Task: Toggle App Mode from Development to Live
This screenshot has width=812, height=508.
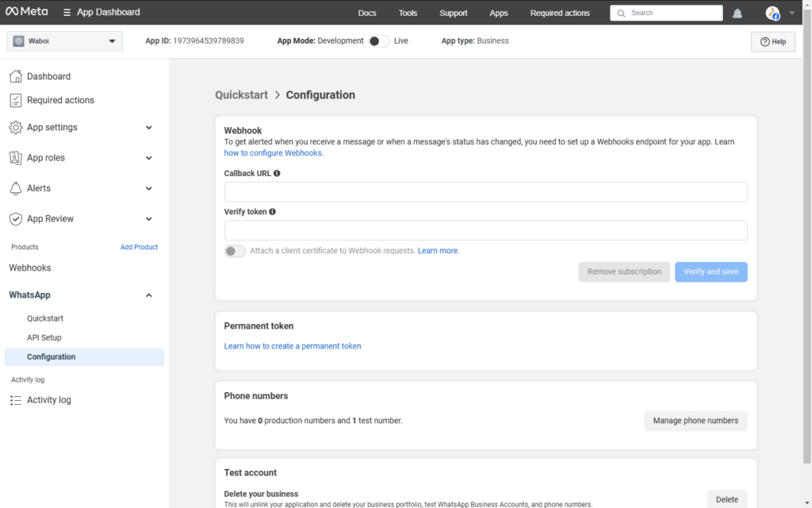Action: (x=378, y=41)
